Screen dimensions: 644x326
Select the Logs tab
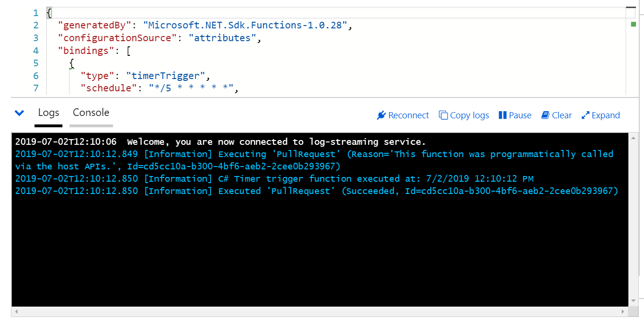click(x=48, y=113)
